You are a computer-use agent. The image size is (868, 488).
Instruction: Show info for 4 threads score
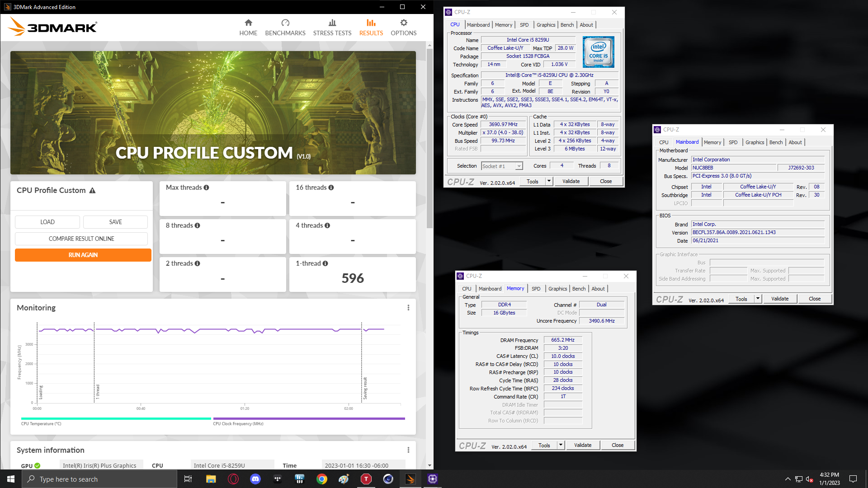pyautogui.click(x=327, y=225)
